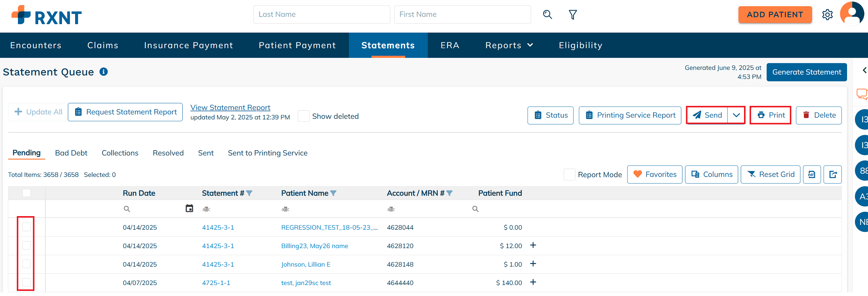Click the Run Date search magnifier

[127, 209]
